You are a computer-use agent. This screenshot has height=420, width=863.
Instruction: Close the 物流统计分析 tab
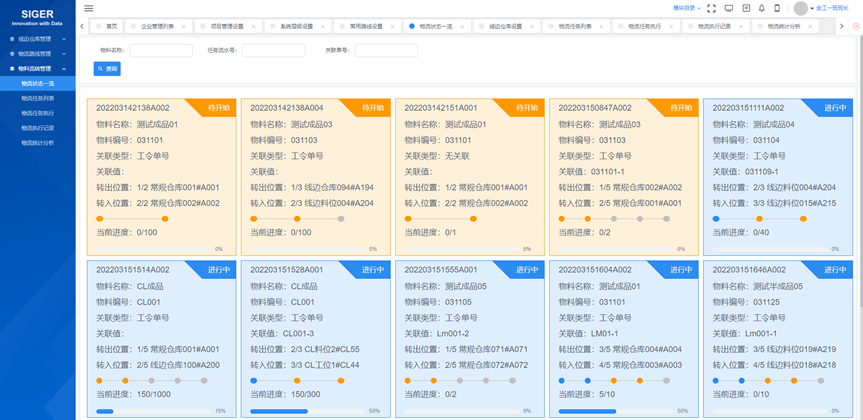(810, 26)
